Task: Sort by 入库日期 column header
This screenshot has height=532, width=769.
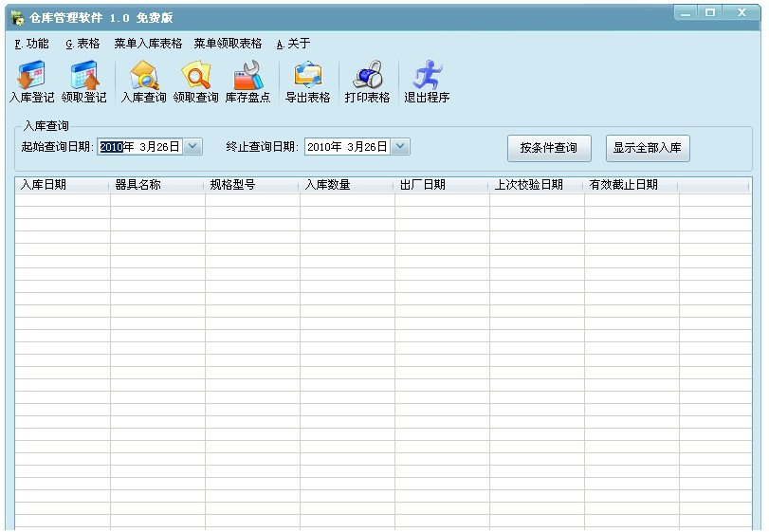Action: coord(62,185)
